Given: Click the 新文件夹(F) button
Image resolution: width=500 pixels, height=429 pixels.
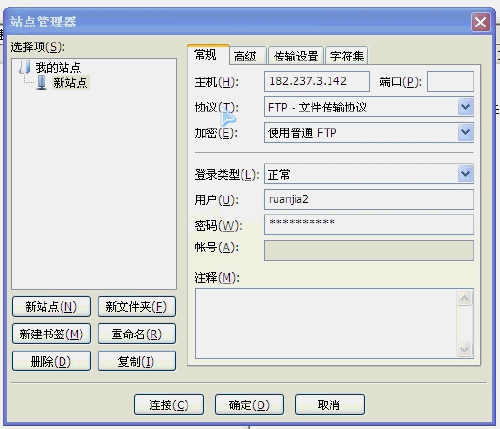Looking at the screenshot, I should [x=137, y=306].
